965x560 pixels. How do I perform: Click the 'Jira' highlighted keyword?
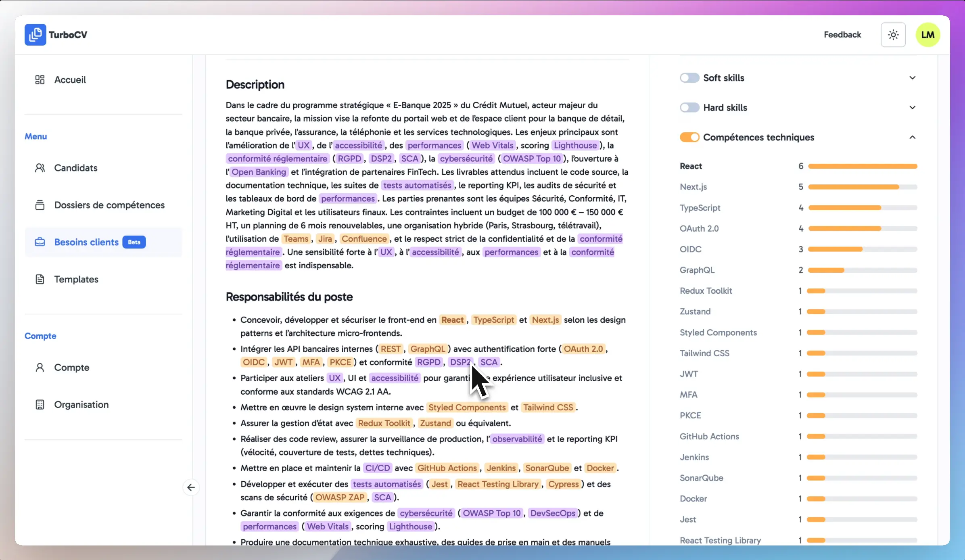pyautogui.click(x=325, y=239)
